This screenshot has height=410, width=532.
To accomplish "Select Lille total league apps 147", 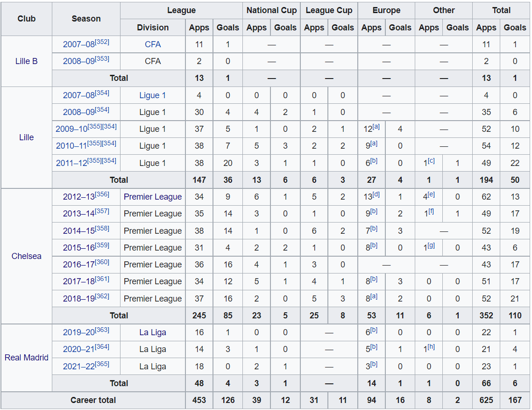I will point(199,180).
